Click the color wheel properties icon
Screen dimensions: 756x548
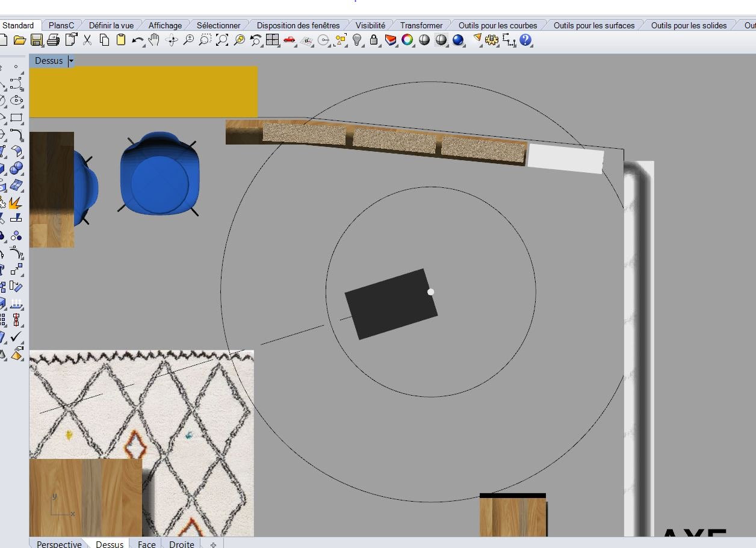click(x=407, y=40)
